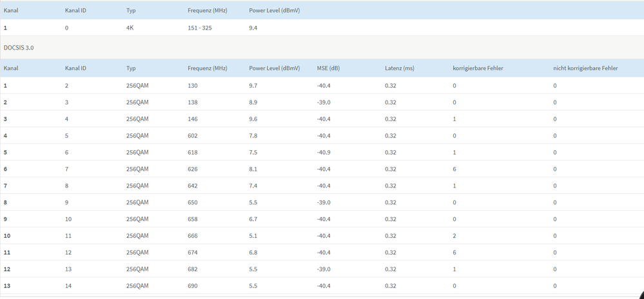Select MSE -39.0 in the 138 MHz row
The width and height of the screenshot is (644, 299).
(x=323, y=102)
